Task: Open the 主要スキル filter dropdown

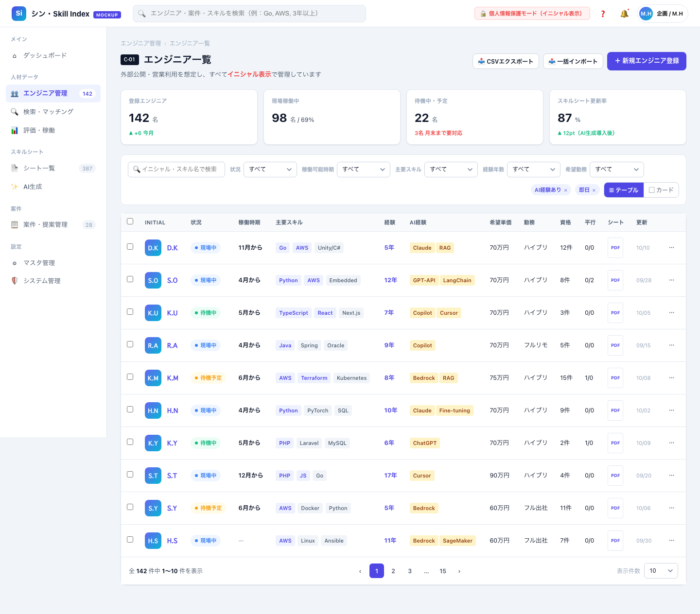Action: pos(451,170)
